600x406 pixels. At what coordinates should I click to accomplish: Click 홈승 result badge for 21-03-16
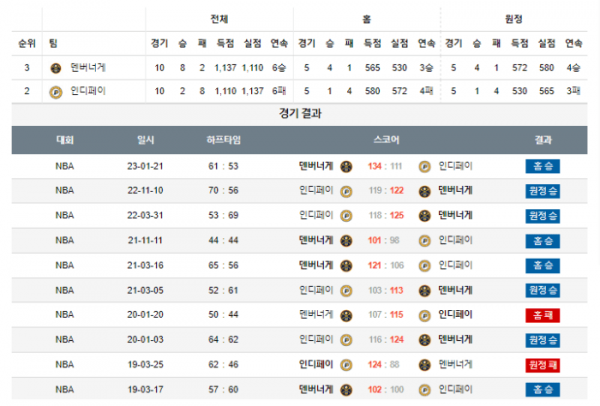tap(543, 266)
